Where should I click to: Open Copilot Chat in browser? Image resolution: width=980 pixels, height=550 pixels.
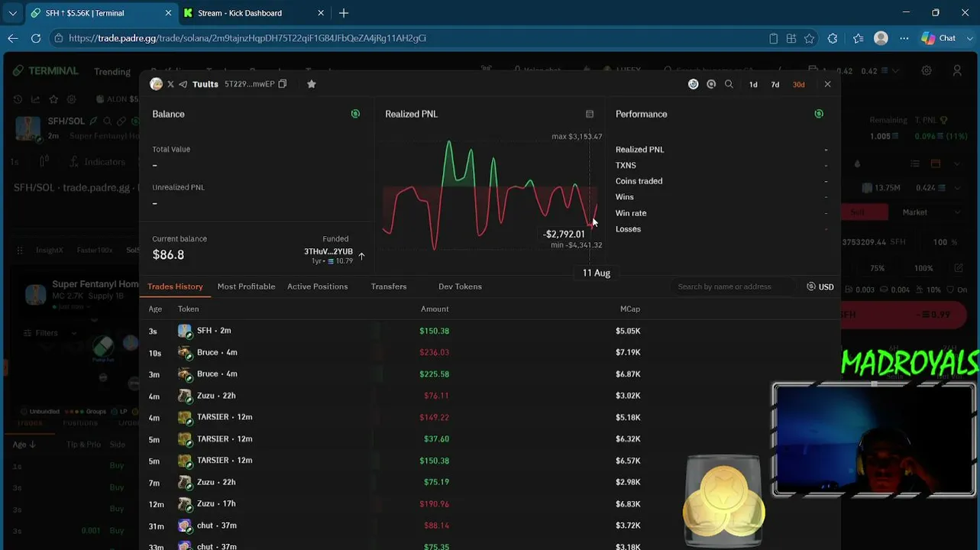[x=939, y=38]
